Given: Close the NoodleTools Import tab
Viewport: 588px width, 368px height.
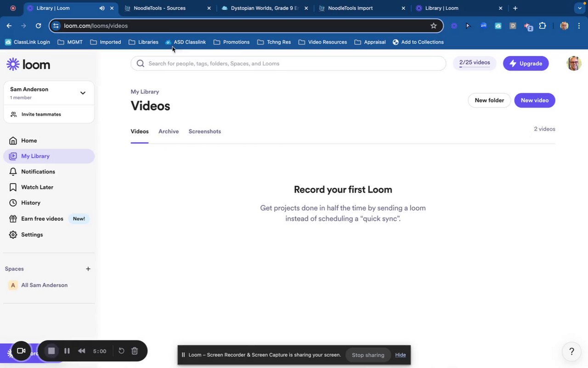Looking at the screenshot, I should coord(403,8).
